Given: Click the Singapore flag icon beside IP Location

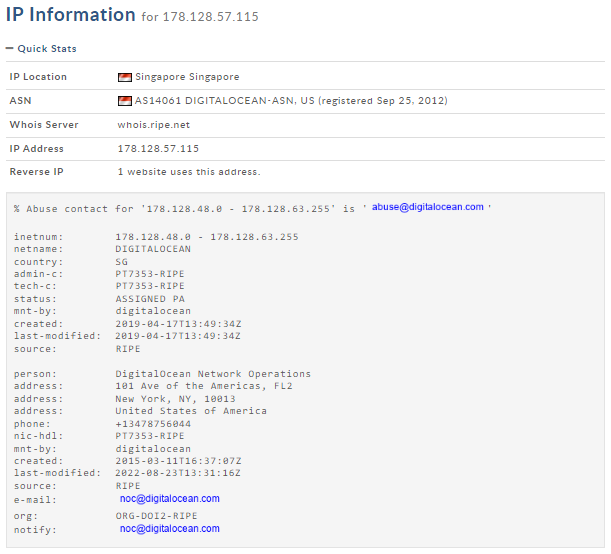Looking at the screenshot, I should click(125, 77).
